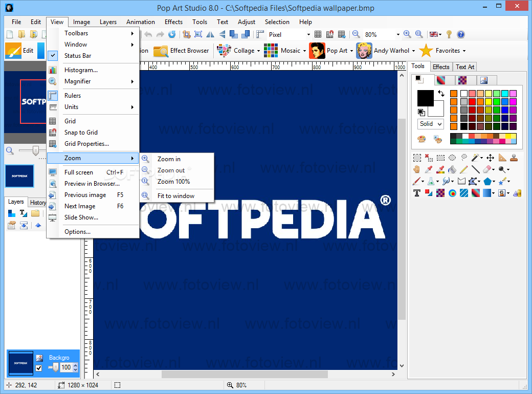Click the black foreground color box
The width and height of the screenshot is (532, 394).
(x=425, y=98)
